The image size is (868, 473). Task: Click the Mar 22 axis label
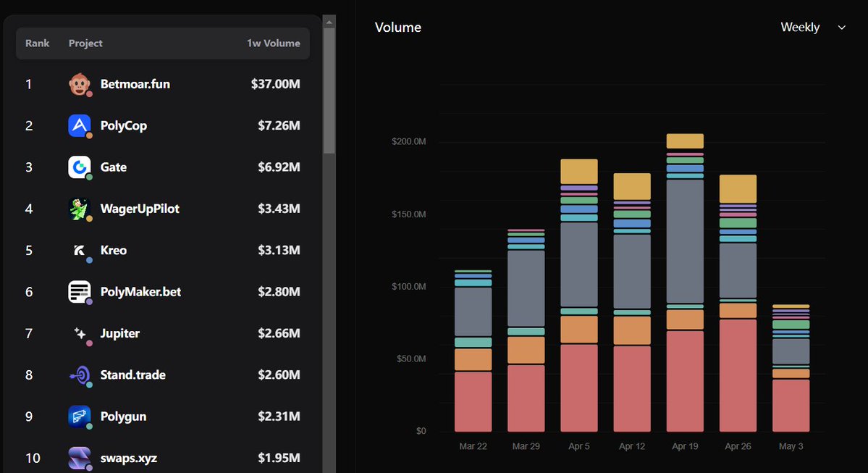[x=473, y=446]
